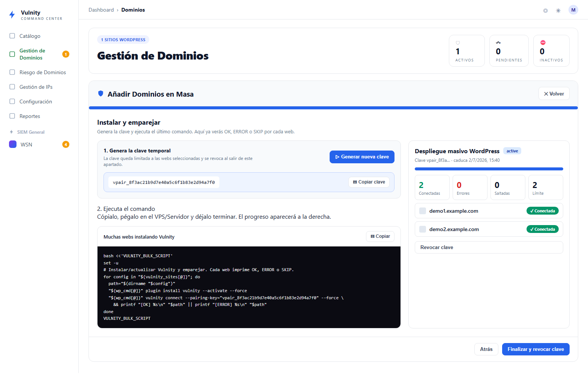This screenshot has height=382, width=588.
Task: Open Reportes in the sidebar
Action: (x=39, y=116)
